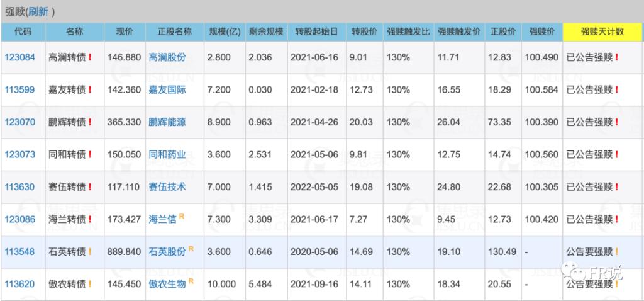The image size is (644, 301).
Task: Click the R badge next to 石英股份
Action: (x=191, y=249)
